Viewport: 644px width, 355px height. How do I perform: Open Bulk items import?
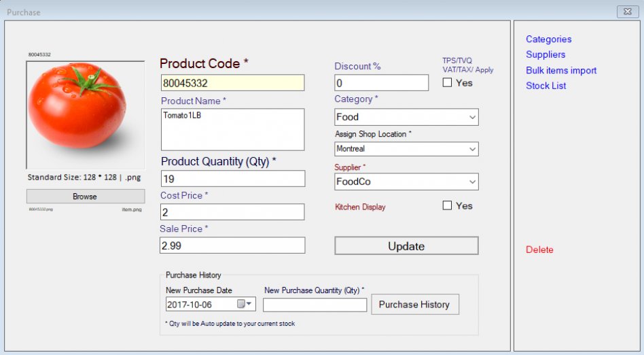pyautogui.click(x=561, y=70)
